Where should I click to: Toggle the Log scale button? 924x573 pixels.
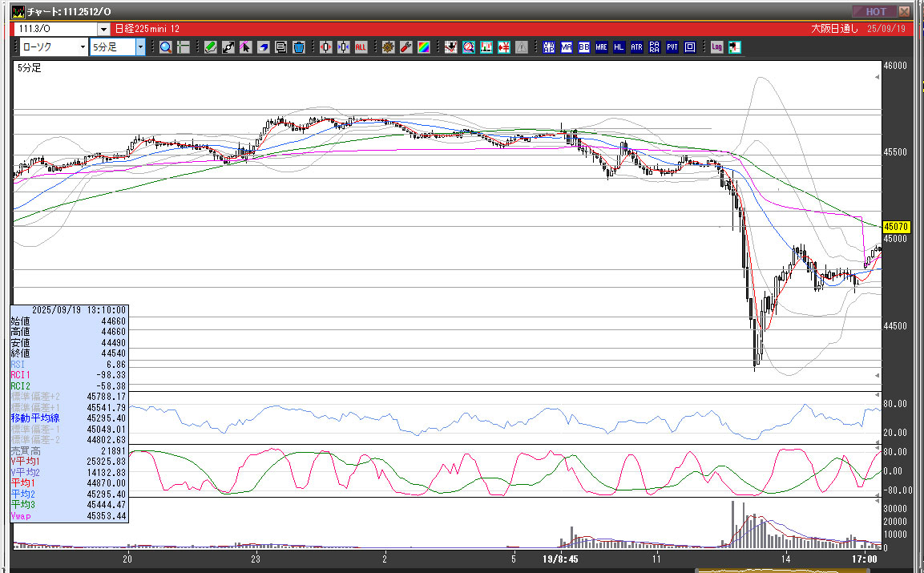pos(716,47)
